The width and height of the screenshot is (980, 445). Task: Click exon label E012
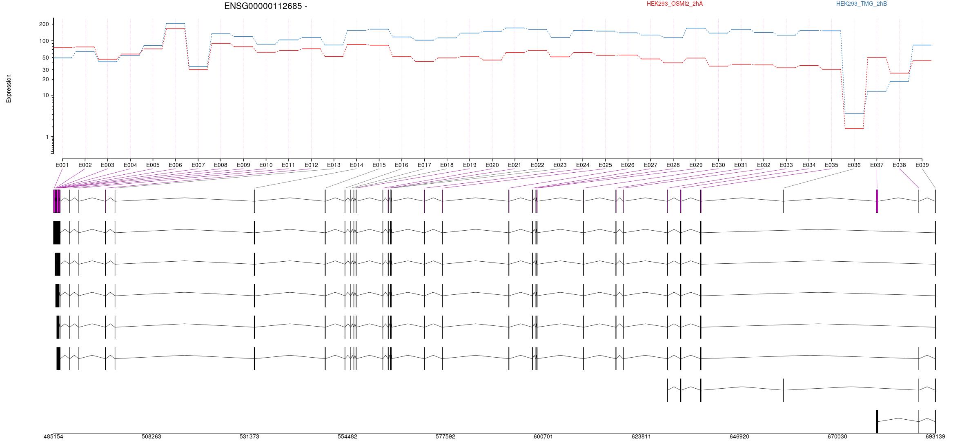(311, 165)
